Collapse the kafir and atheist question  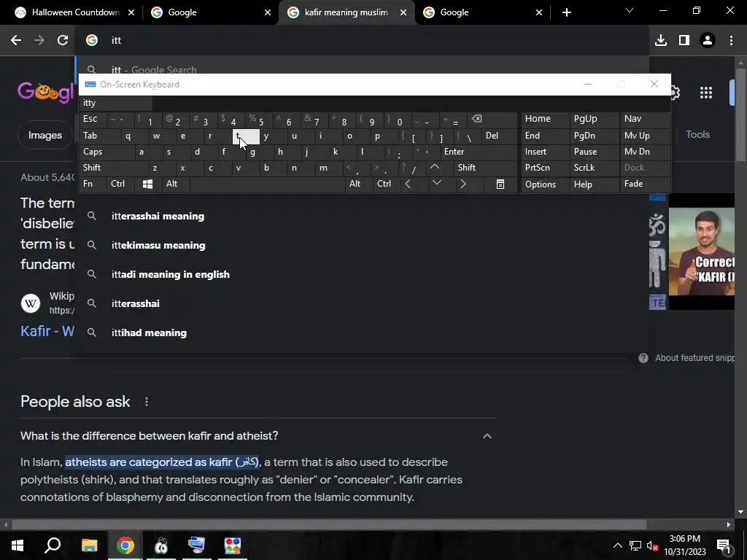pos(487,436)
